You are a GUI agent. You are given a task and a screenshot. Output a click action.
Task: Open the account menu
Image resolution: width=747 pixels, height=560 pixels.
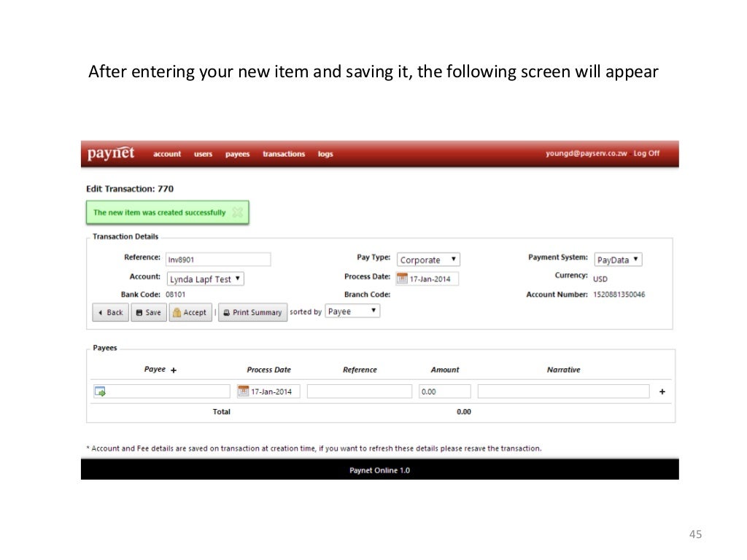[167, 154]
